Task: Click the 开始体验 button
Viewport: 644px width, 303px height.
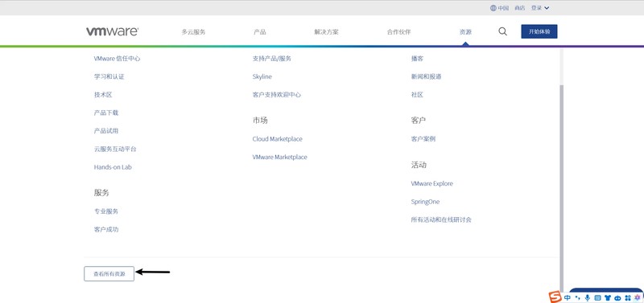Action: click(539, 31)
